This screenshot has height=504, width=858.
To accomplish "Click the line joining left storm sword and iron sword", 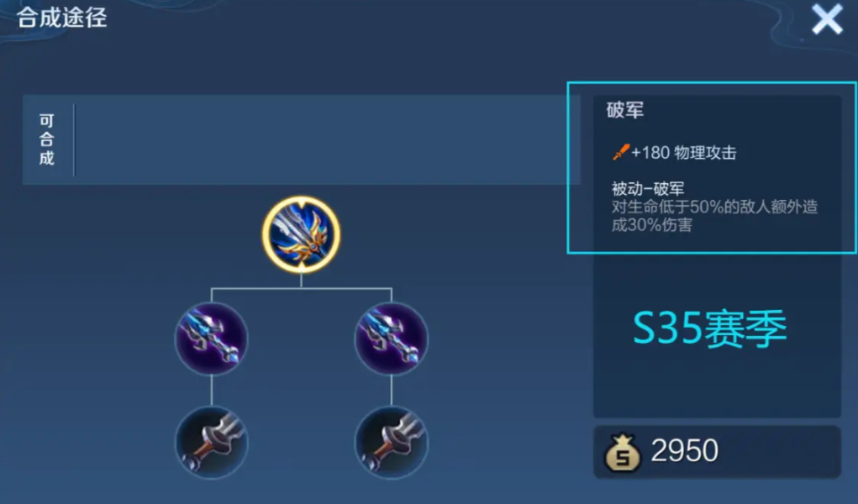I will click(x=211, y=390).
